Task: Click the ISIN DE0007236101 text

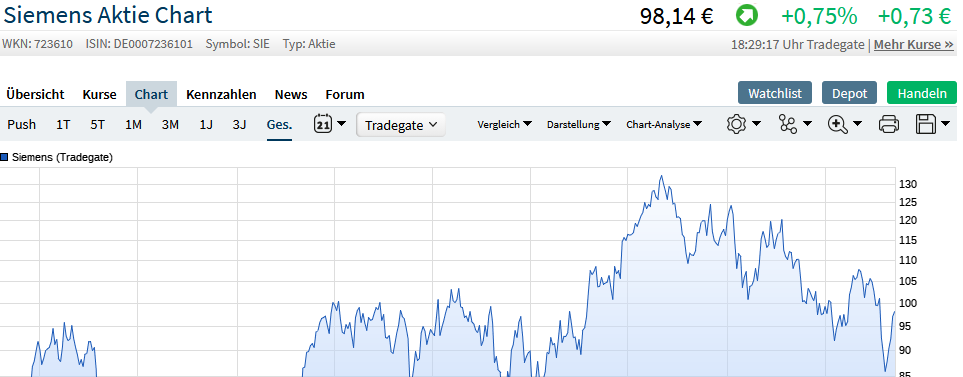Action: click(x=139, y=44)
